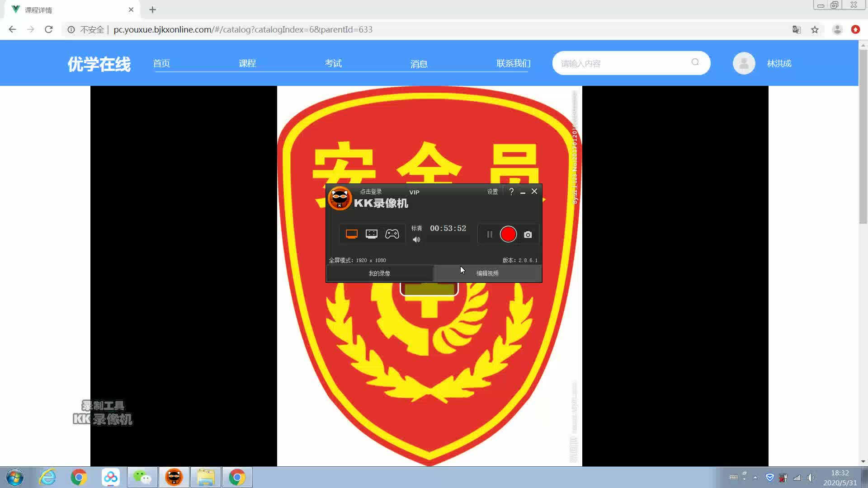The width and height of the screenshot is (868, 488).
Task: Click the 标清 quality label
Action: [416, 228]
